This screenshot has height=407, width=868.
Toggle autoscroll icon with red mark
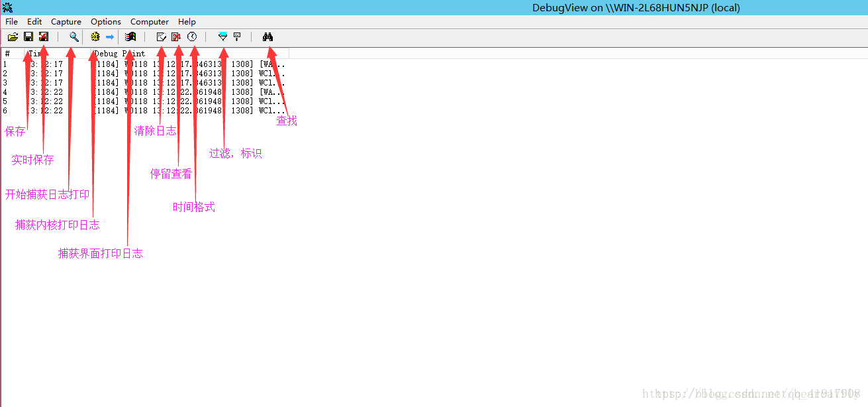click(176, 37)
